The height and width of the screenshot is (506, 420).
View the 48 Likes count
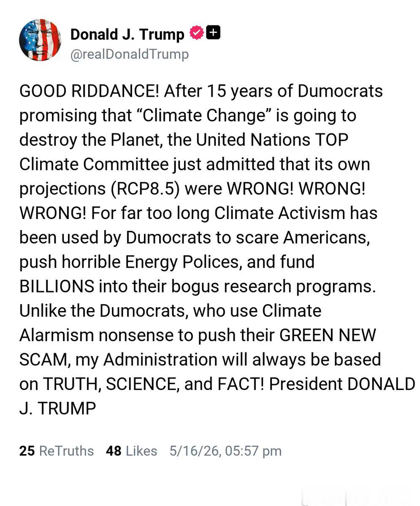[x=114, y=451]
